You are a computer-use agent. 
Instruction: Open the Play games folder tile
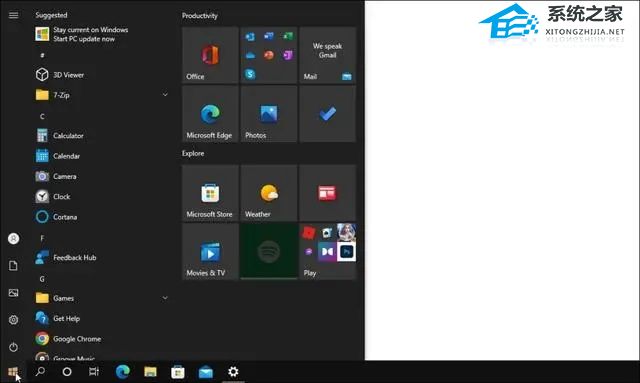pos(327,252)
